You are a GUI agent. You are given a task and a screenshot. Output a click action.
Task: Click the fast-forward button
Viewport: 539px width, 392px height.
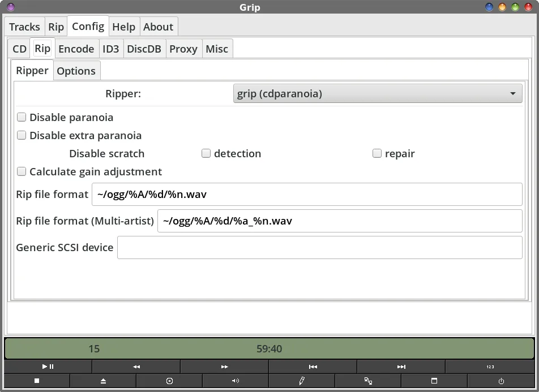tap(224, 367)
